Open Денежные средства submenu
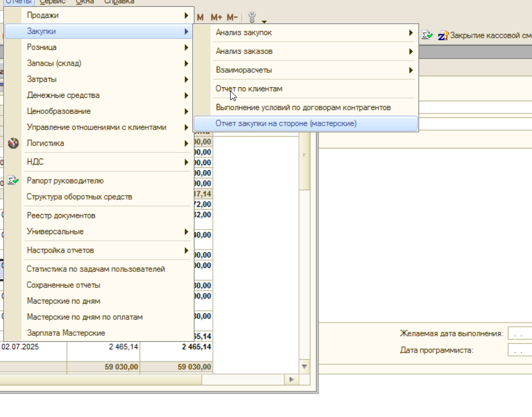Screen dimensions: 532x417 [98, 95]
